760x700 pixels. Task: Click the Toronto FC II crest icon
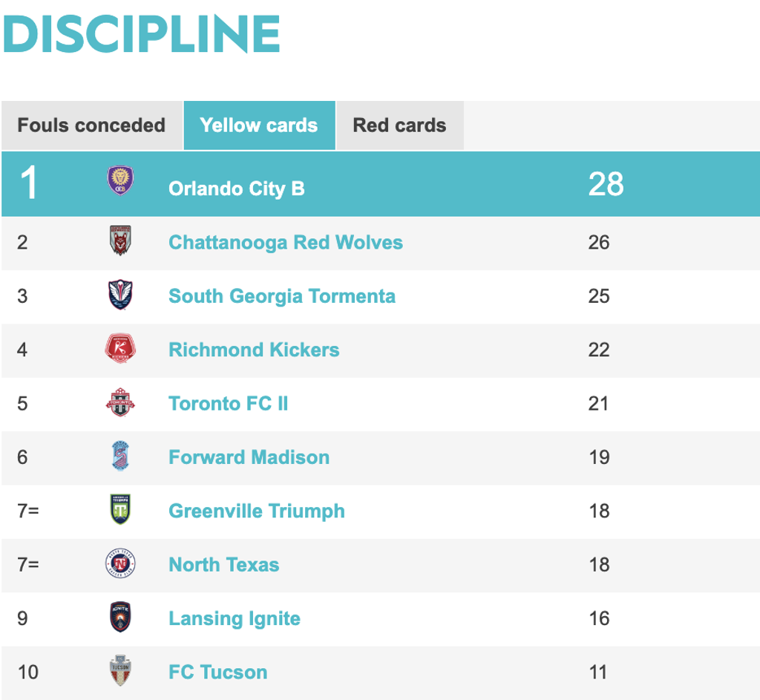(120, 402)
